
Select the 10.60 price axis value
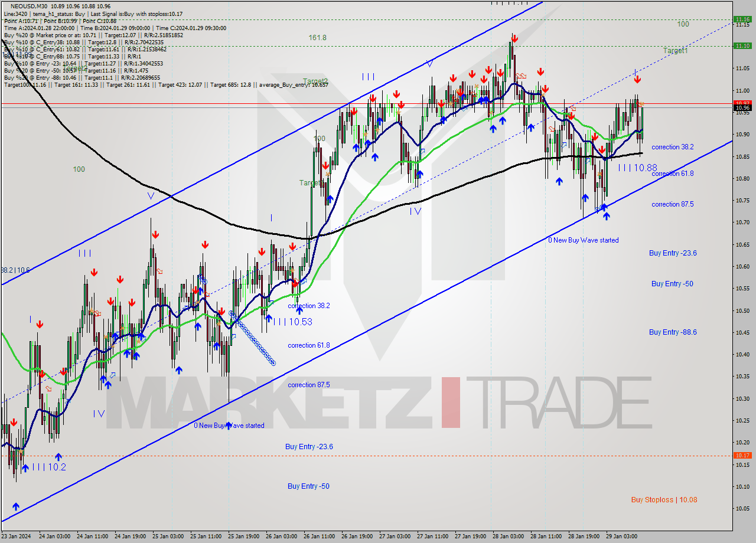[742, 266]
